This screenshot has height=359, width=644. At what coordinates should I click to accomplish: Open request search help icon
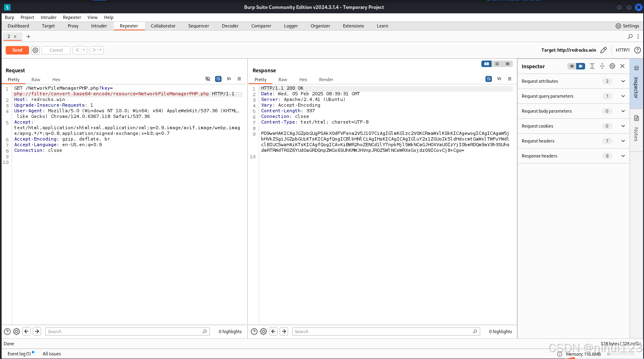tap(7, 332)
